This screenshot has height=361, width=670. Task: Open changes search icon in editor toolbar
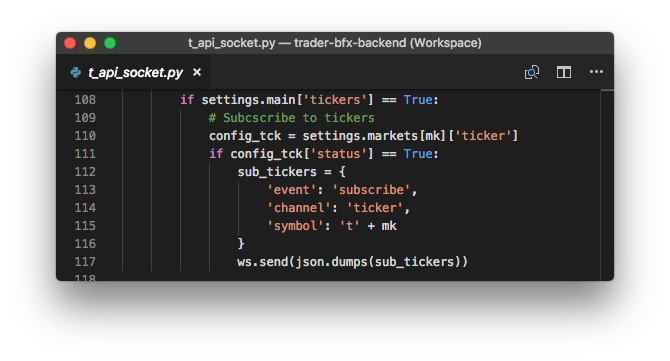532,72
